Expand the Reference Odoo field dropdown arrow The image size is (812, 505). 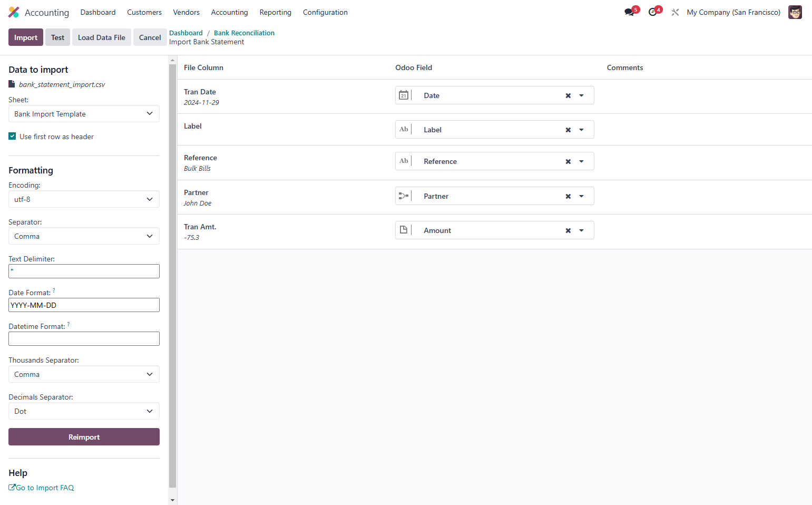pos(582,161)
